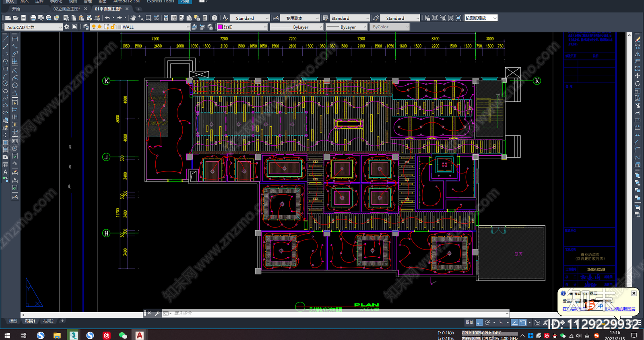Select the Erase tool in Modify toolbar
The height and width of the screenshot is (340, 644).
coord(638,39)
